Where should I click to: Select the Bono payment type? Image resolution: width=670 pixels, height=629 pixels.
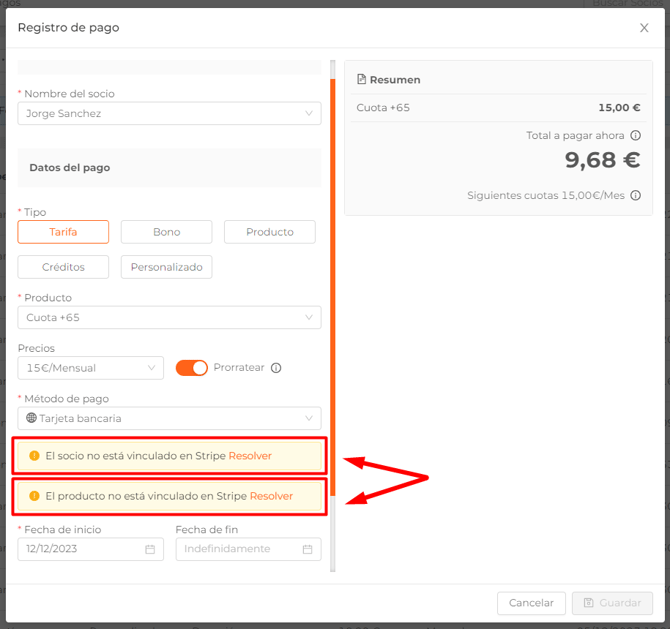166,232
